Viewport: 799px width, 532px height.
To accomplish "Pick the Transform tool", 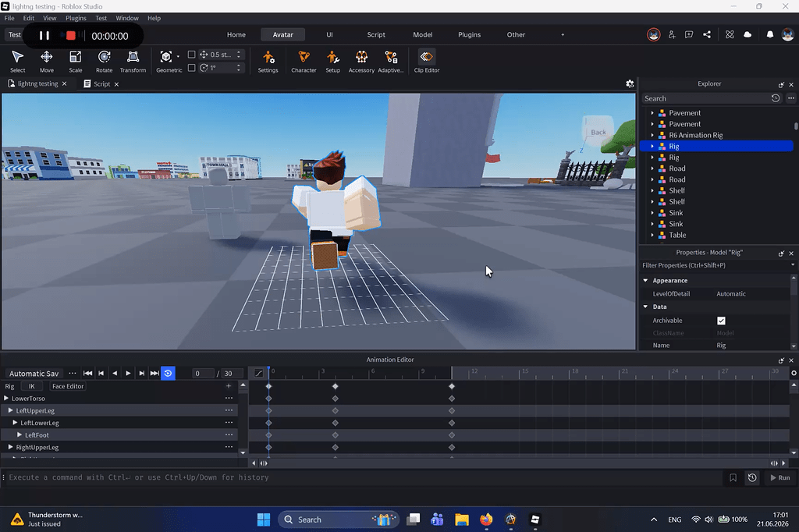I will [x=133, y=61].
